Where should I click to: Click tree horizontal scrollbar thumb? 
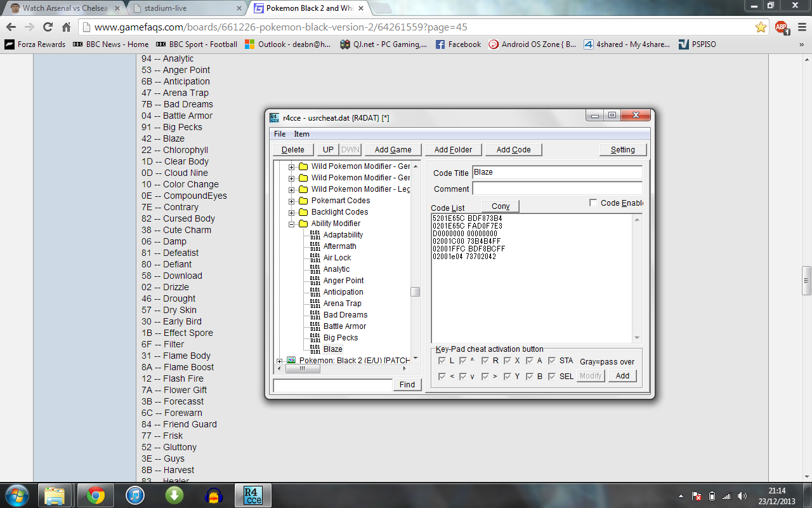click(x=302, y=369)
